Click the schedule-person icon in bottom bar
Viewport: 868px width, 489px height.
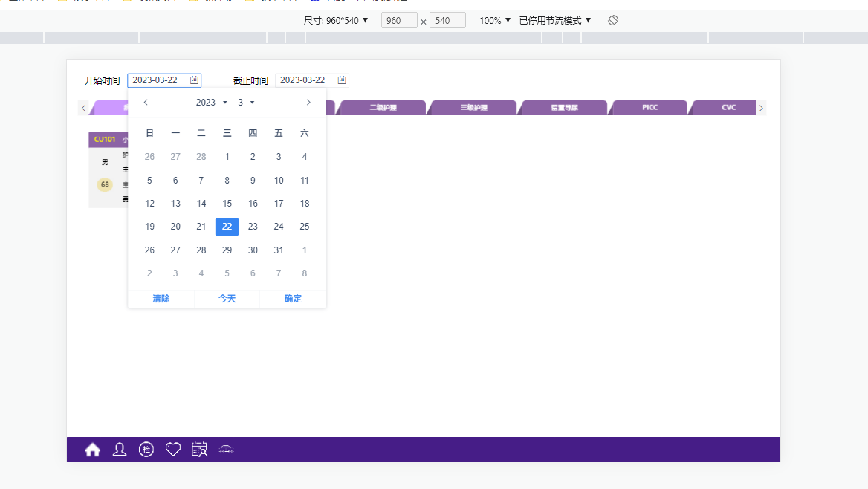[199, 450]
